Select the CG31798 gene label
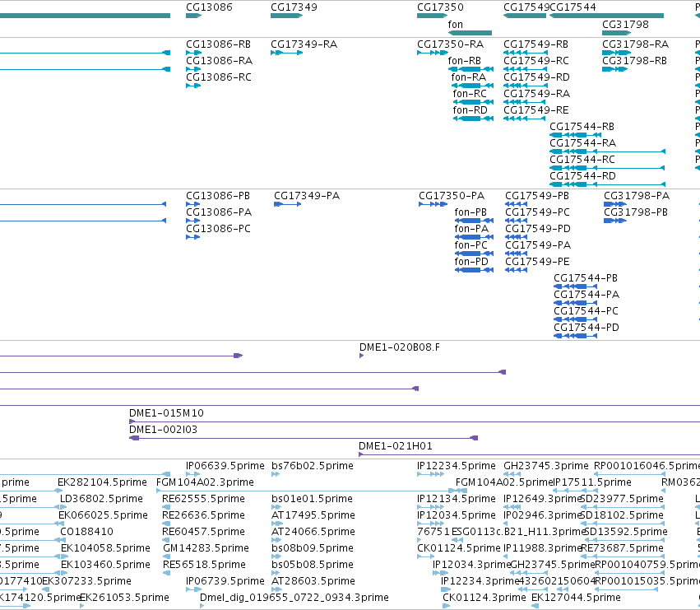Viewport: 700px width, 610px height. point(625,25)
